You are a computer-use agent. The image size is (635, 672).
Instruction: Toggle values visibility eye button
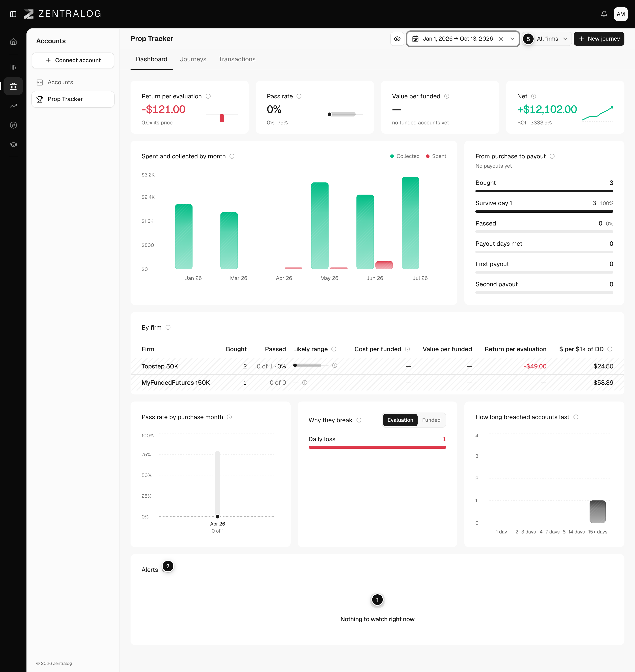coord(397,39)
